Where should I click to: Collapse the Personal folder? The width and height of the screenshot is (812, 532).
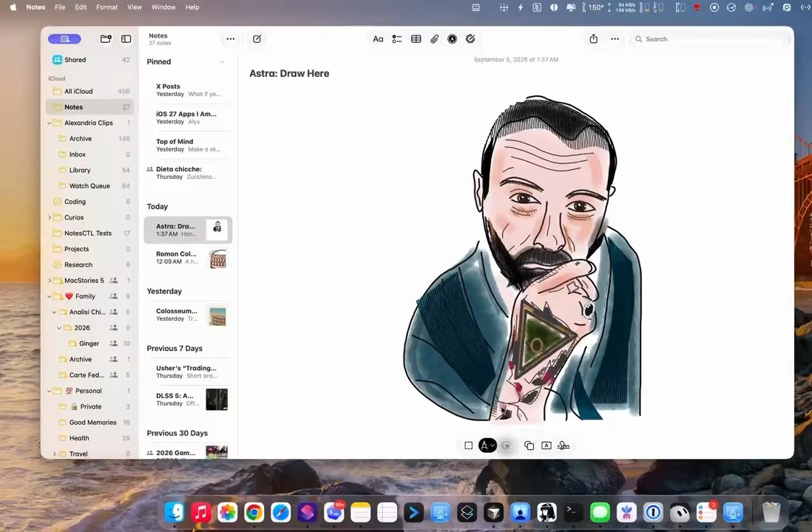50,391
